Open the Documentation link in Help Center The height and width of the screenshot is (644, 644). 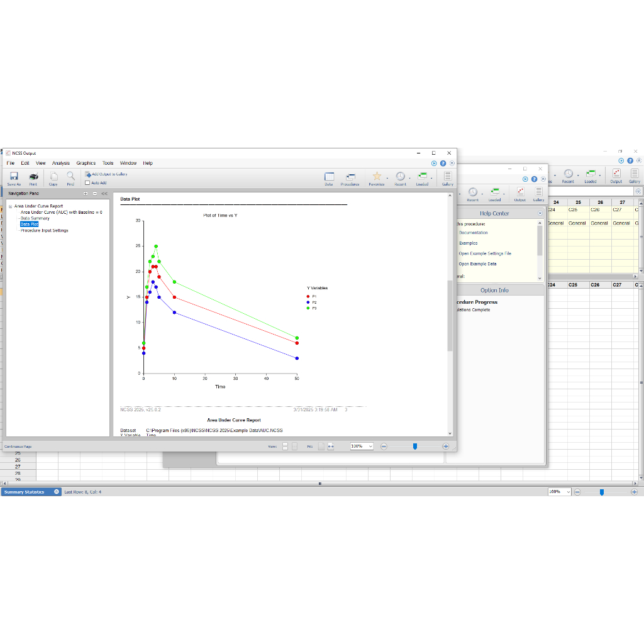point(473,233)
